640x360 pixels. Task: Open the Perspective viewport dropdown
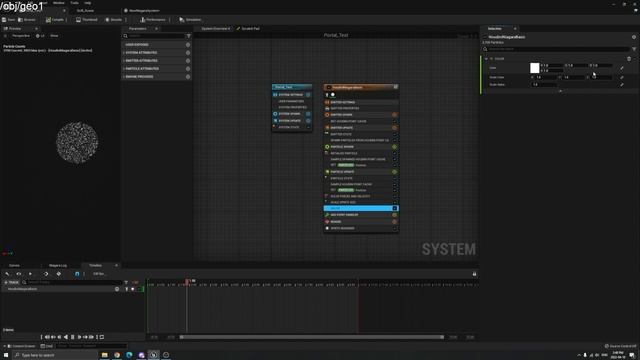20,36
